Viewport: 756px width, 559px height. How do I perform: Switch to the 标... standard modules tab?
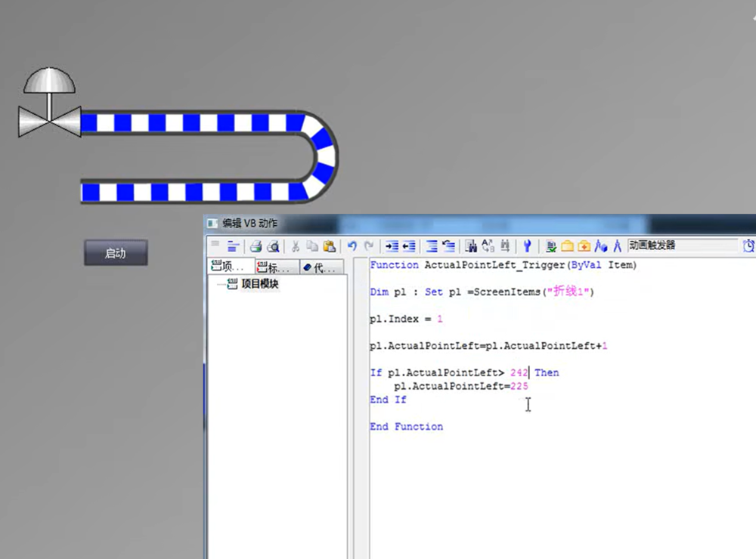(276, 267)
